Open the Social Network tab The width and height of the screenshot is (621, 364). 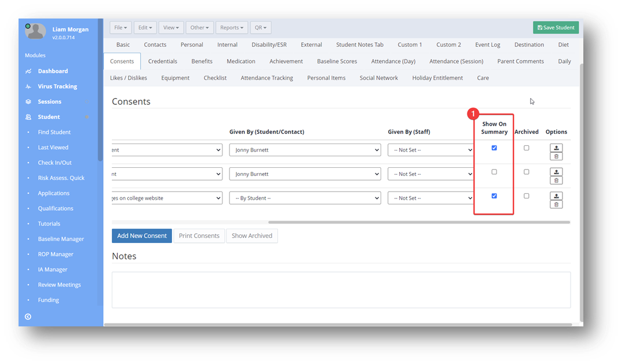pyautogui.click(x=379, y=78)
